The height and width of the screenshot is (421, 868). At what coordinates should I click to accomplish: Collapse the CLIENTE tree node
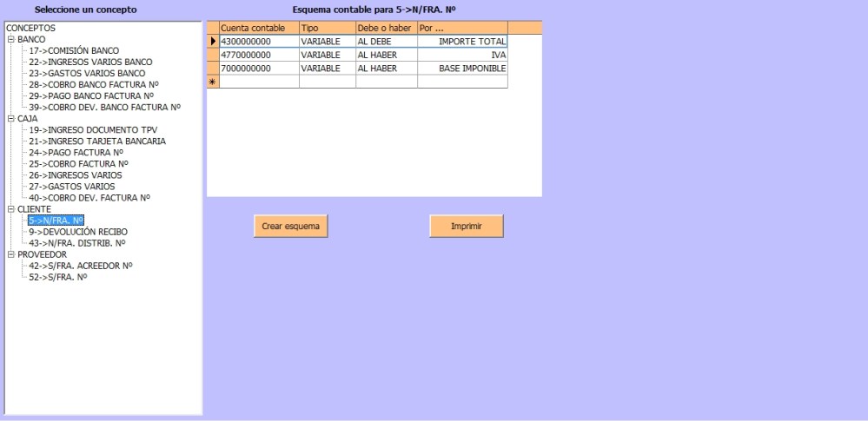(10, 209)
